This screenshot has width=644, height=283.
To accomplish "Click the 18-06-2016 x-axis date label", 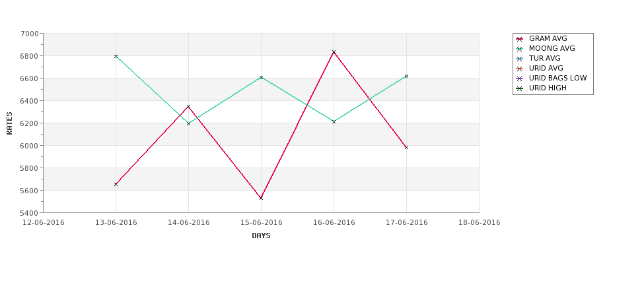I will [x=480, y=223].
